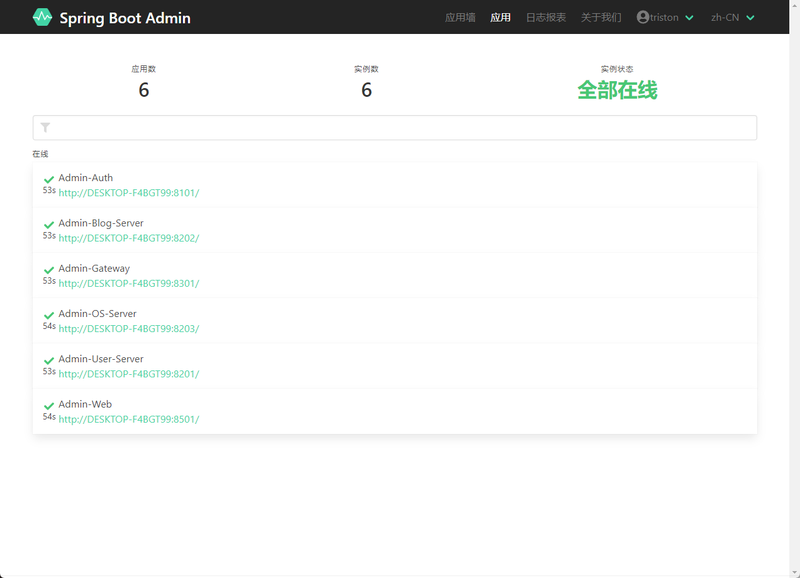Screen dimensions: 800x578
Task: Click the green check beside Admin-OS-Server
Action: coord(49,315)
